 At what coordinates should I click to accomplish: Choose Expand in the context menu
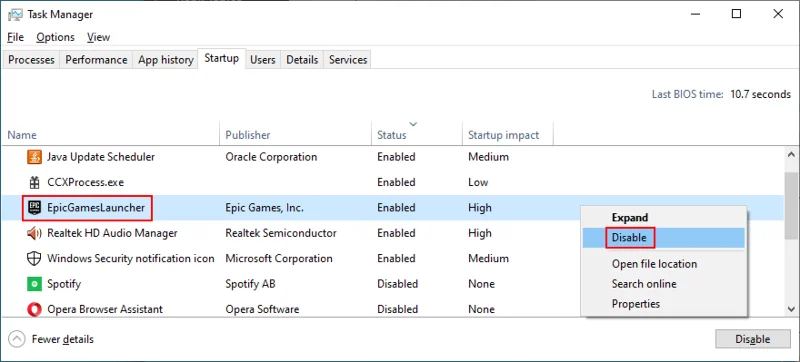coord(663,217)
